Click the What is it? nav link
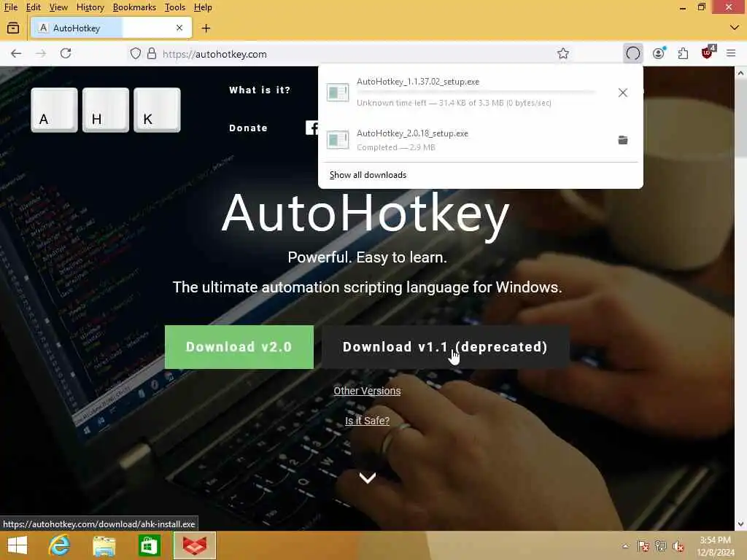This screenshot has width=747, height=560. pyautogui.click(x=260, y=90)
